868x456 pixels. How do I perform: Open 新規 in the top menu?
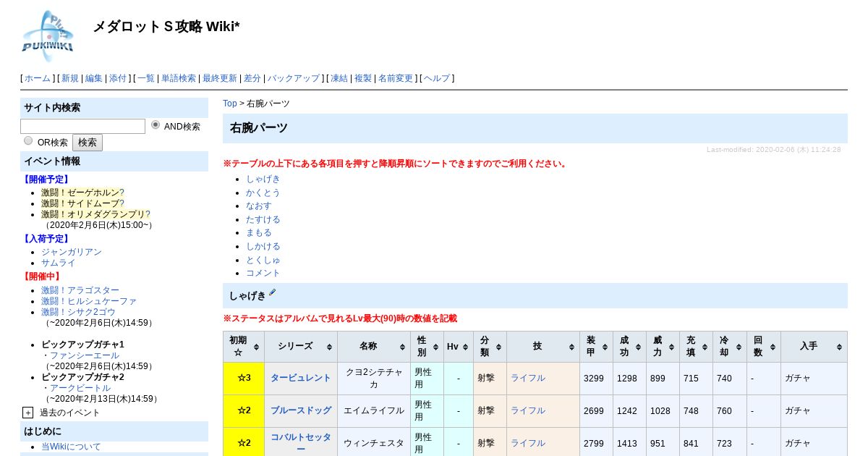click(x=69, y=78)
